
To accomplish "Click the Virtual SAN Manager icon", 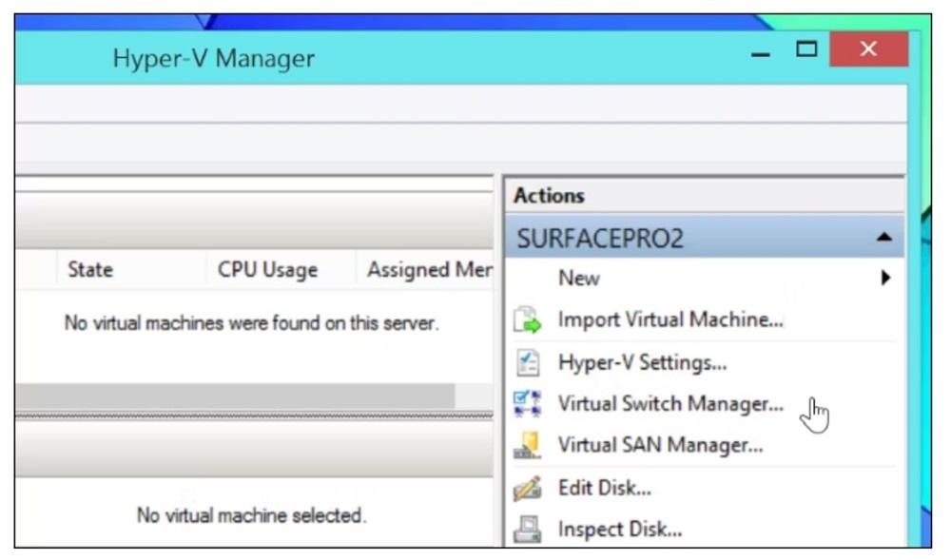I will click(526, 445).
